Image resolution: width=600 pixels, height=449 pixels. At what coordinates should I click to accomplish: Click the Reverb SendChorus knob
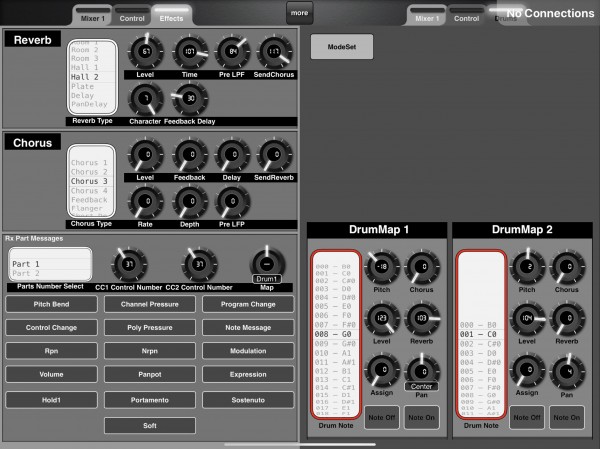[x=274, y=51]
